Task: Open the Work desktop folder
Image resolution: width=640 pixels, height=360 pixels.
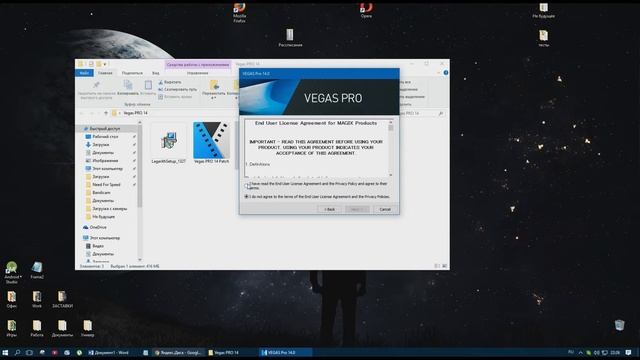Action: 37,300
